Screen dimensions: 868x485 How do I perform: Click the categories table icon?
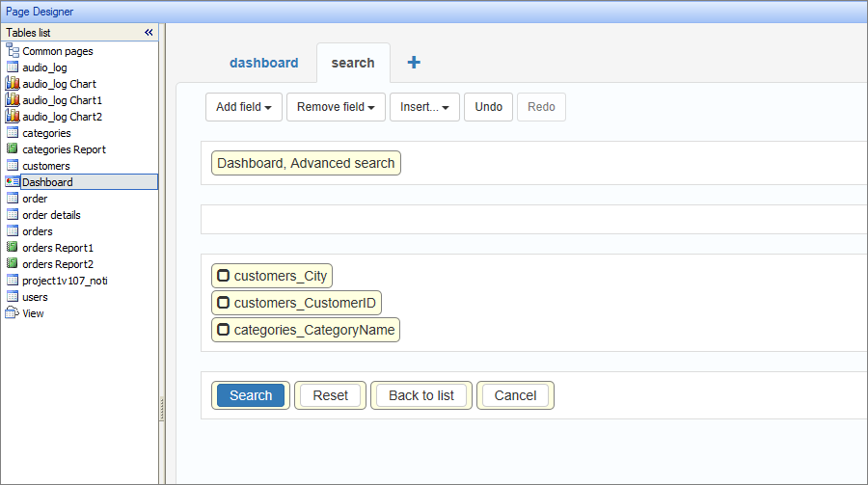tap(13, 133)
